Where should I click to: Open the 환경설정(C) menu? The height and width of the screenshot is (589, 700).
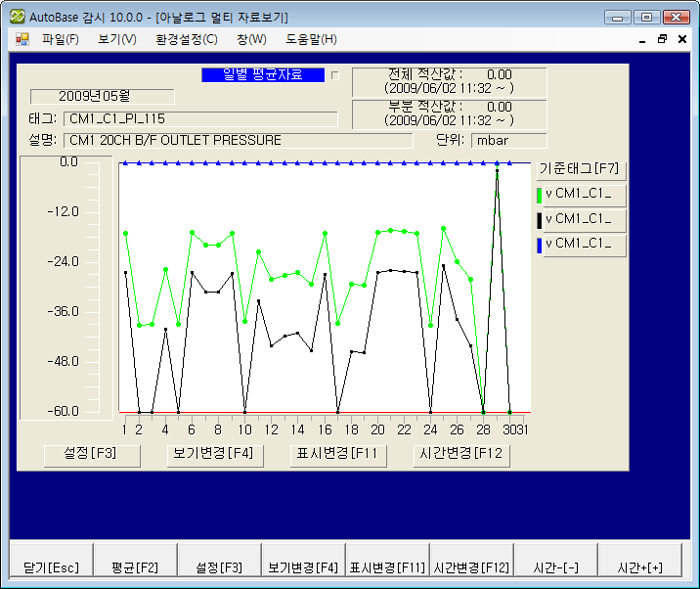(x=187, y=39)
